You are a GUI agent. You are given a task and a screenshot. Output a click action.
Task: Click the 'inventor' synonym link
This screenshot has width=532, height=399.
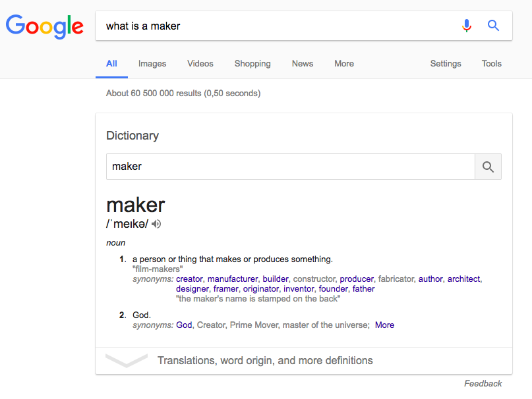(x=299, y=289)
